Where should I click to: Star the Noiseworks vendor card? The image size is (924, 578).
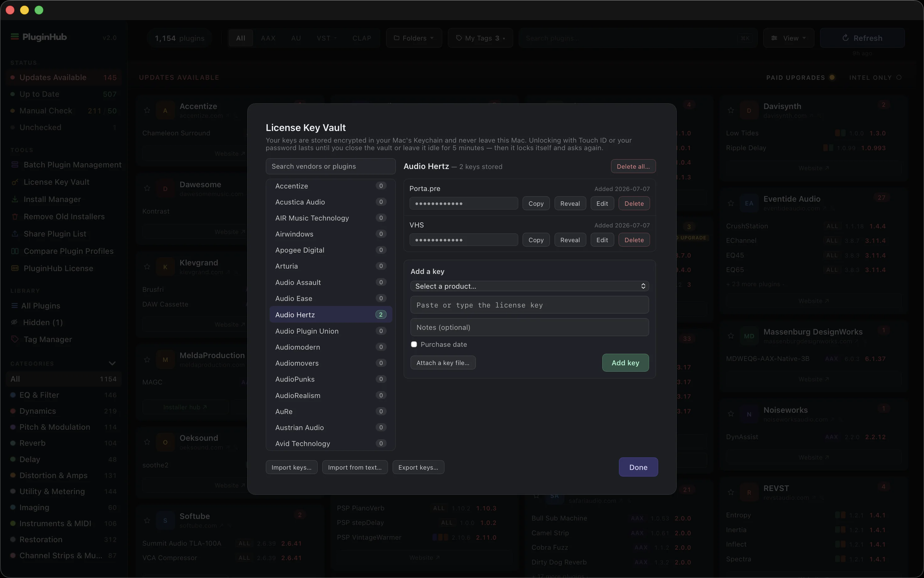731,414
